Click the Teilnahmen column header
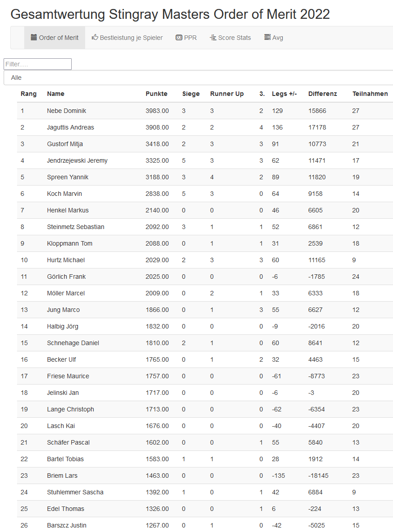The width and height of the screenshot is (393, 532). [x=370, y=94]
